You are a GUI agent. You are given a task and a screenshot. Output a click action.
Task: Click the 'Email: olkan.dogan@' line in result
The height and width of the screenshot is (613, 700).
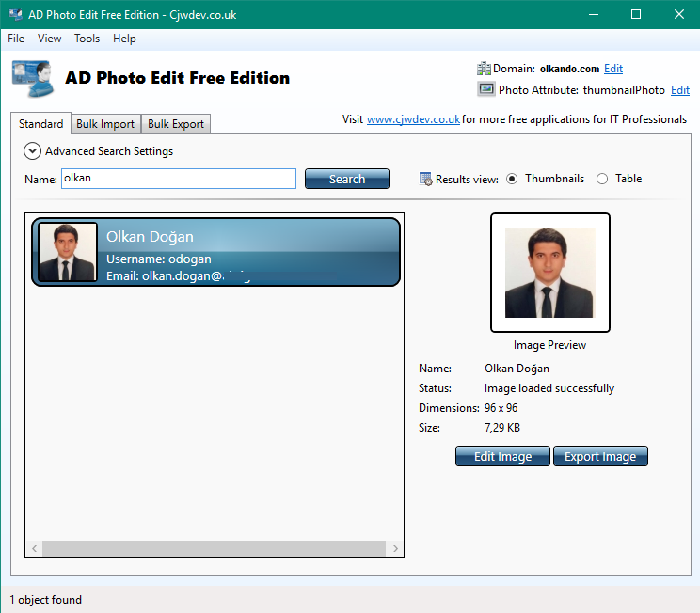(x=164, y=276)
